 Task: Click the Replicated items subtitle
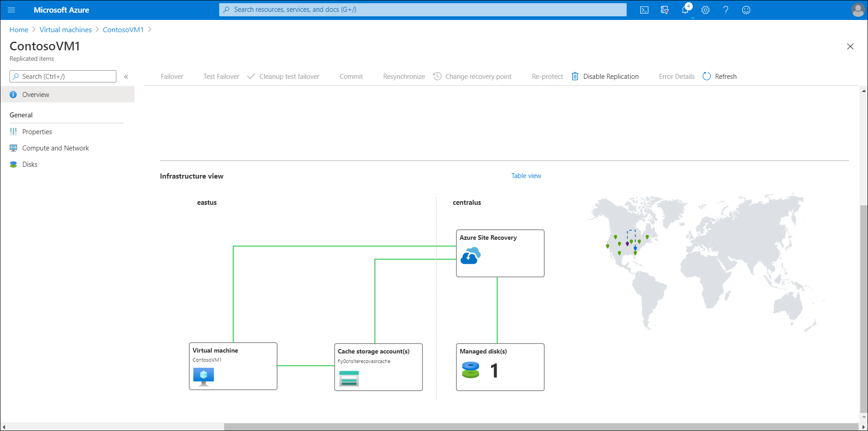[32, 59]
